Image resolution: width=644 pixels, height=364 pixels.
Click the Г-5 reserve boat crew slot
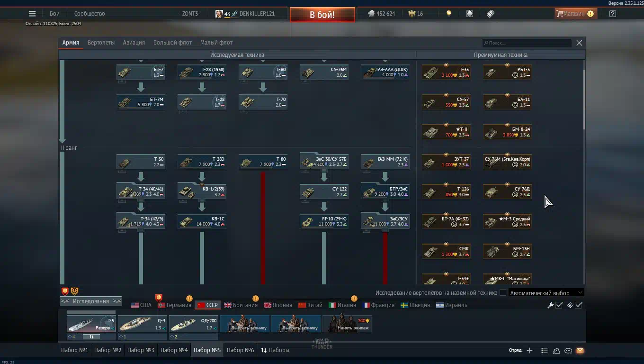click(91, 325)
